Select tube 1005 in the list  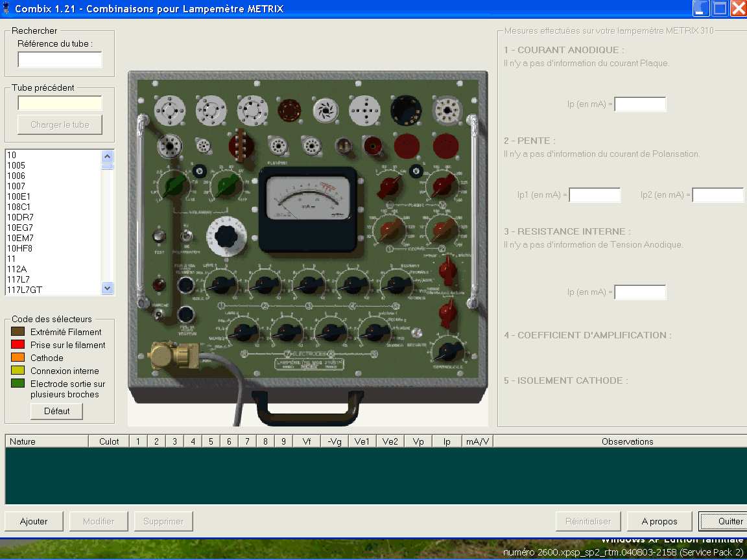(53, 165)
